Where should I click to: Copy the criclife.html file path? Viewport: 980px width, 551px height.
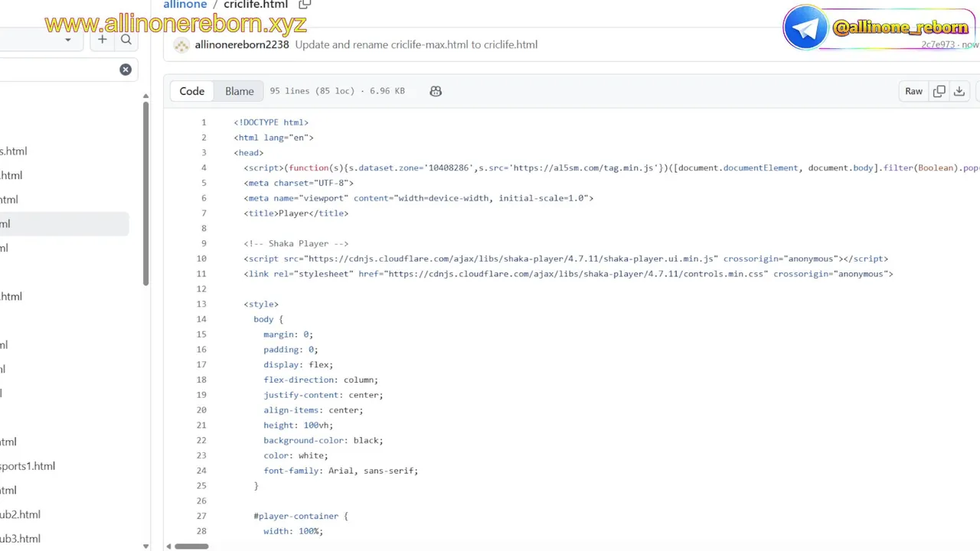[304, 5]
